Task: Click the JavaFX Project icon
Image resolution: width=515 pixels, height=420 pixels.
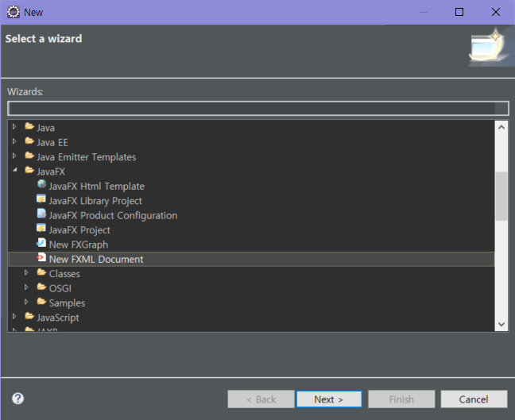Action: [41, 229]
